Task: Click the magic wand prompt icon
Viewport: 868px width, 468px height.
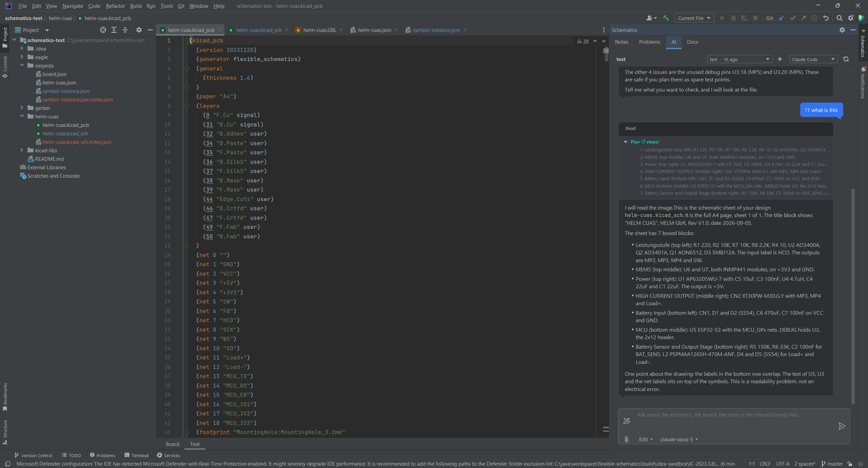Action: 627,421
